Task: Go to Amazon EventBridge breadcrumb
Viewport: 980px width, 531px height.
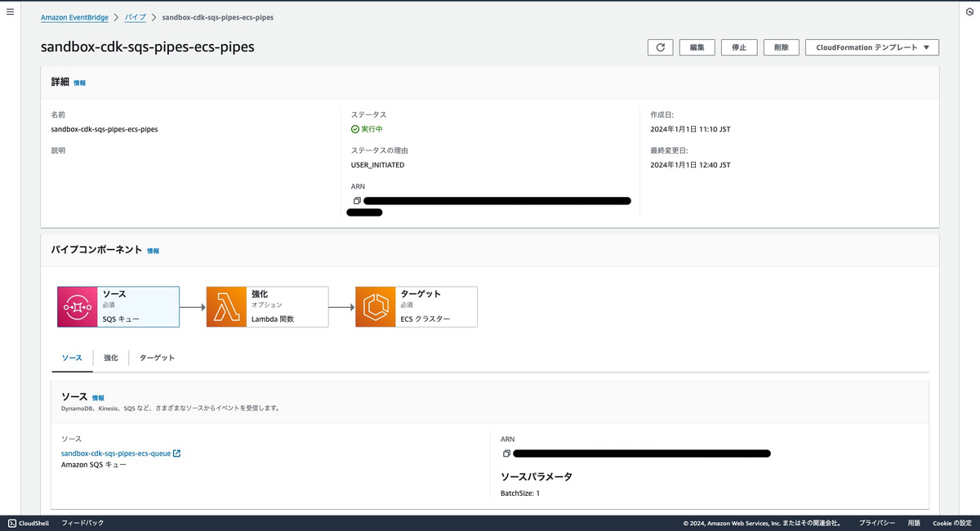Action: click(x=74, y=17)
